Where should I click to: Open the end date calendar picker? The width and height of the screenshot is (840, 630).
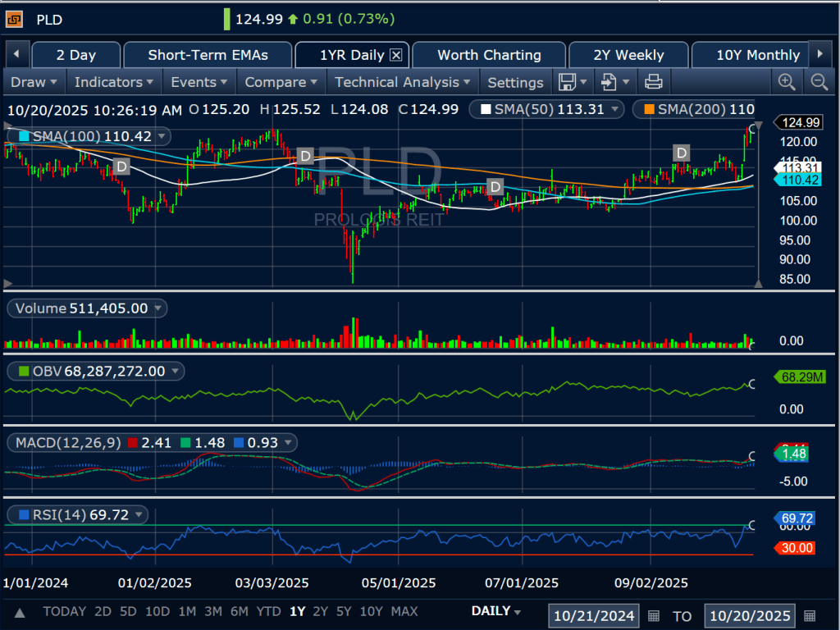[810, 615]
